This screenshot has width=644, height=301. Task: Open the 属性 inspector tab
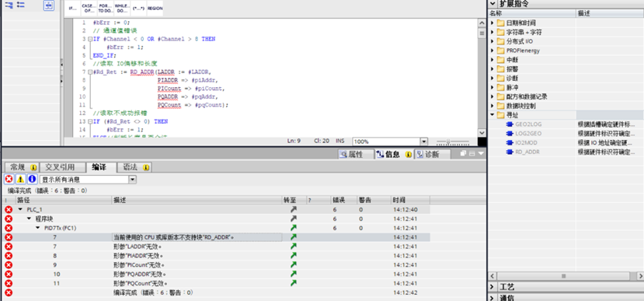[x=356, y=155]
